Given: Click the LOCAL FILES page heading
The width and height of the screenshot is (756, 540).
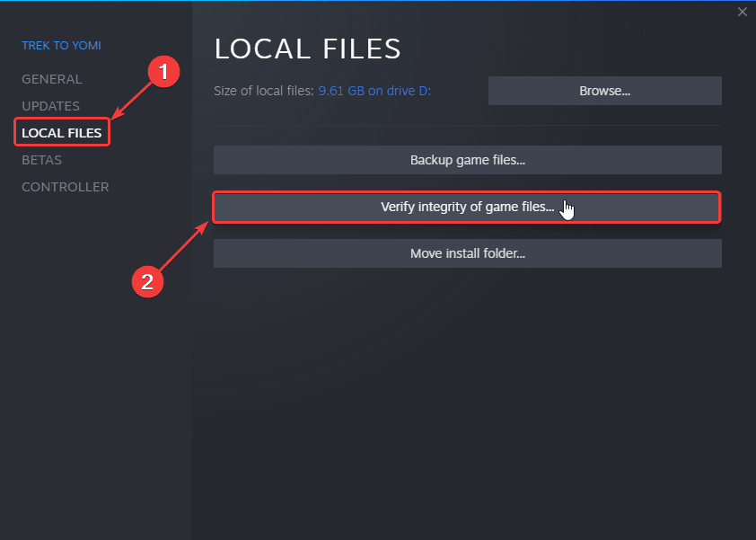Looking at the screenshot, I should coord(308,49).
